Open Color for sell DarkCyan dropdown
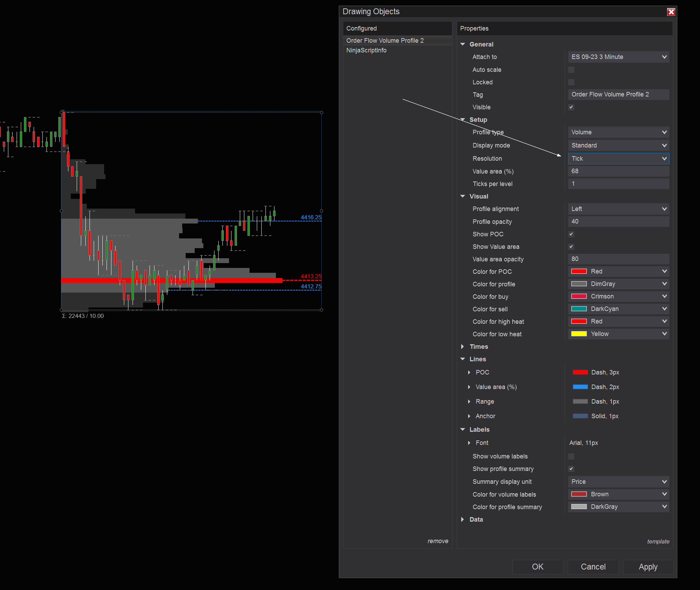Image resolution: width=700 pixels, height=590 pixels. (x=618, y=309)
